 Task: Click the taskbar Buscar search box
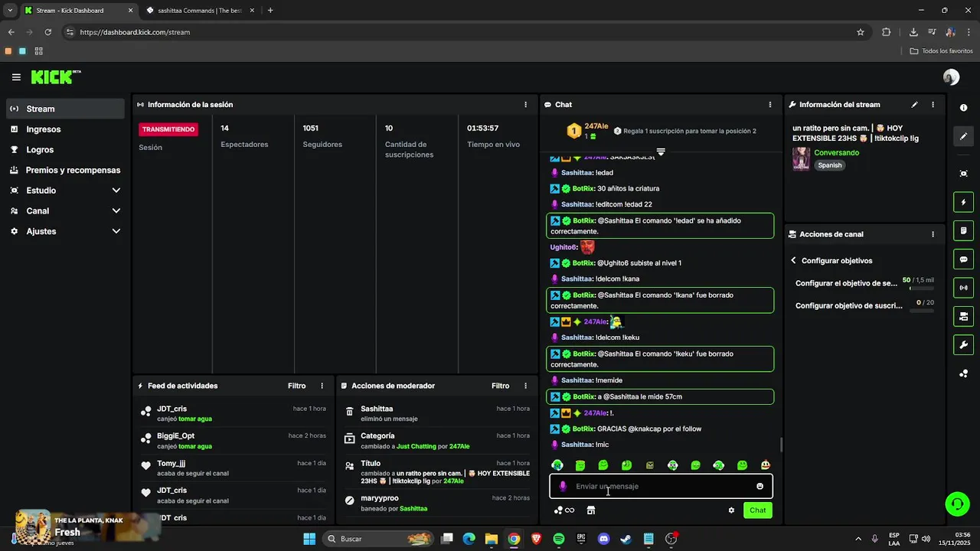[x=378, y=539]
